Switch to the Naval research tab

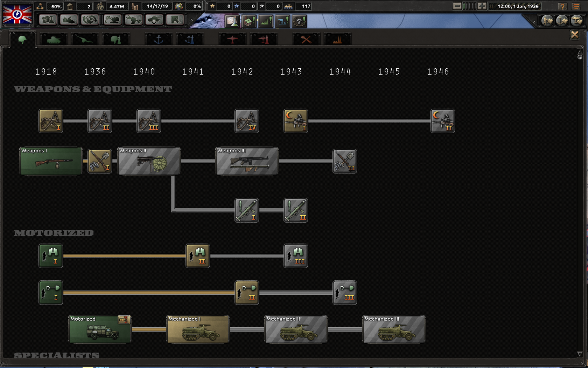[159, 40]
